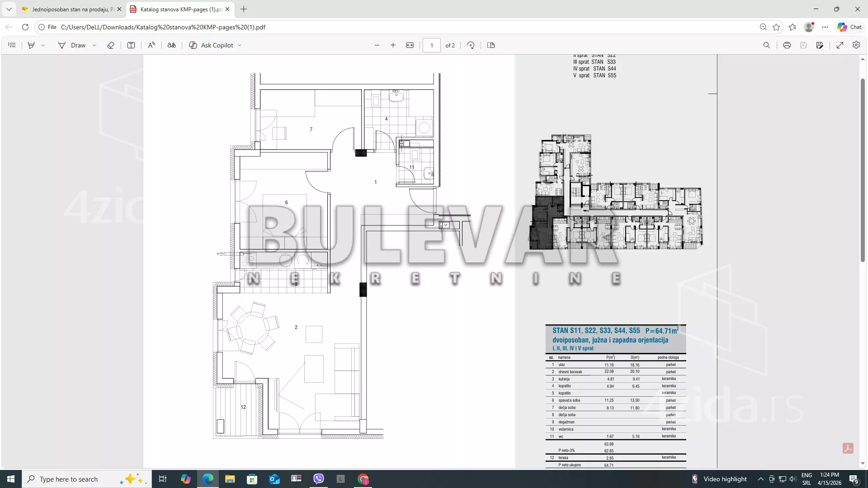
Task: Expand the Ask Copilot dropdown
Action: click(x=240, y=45)
